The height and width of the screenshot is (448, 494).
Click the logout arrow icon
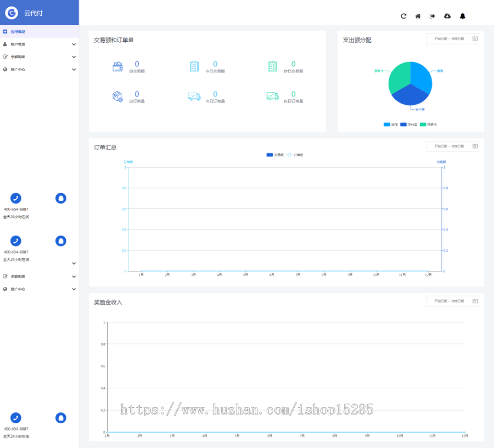tap(432, 16)
